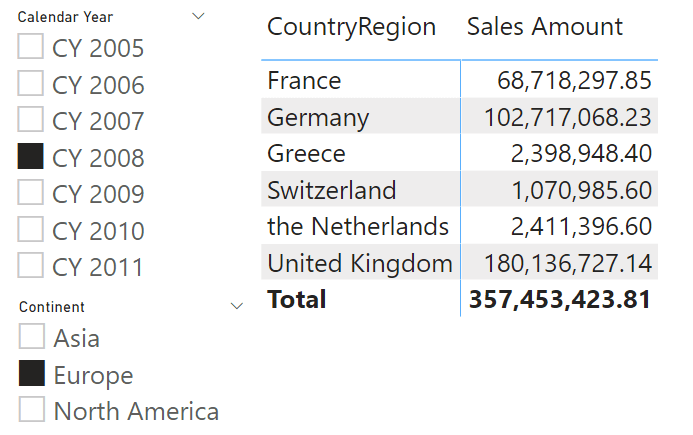
Task: Tick the CY 2010 checkbox
Action: click(30, 229)
